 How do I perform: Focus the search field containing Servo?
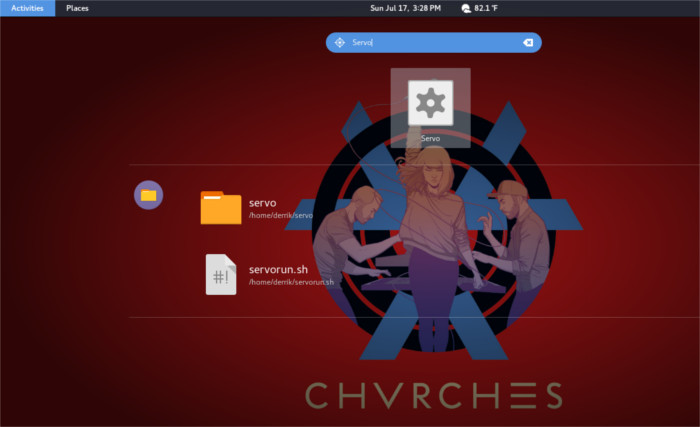point(433,42)
